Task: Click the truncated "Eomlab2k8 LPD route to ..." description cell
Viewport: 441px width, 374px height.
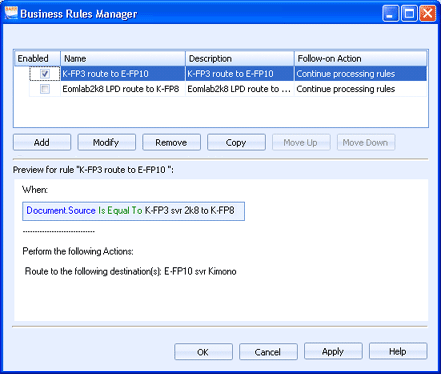Action: click(240, 89)
